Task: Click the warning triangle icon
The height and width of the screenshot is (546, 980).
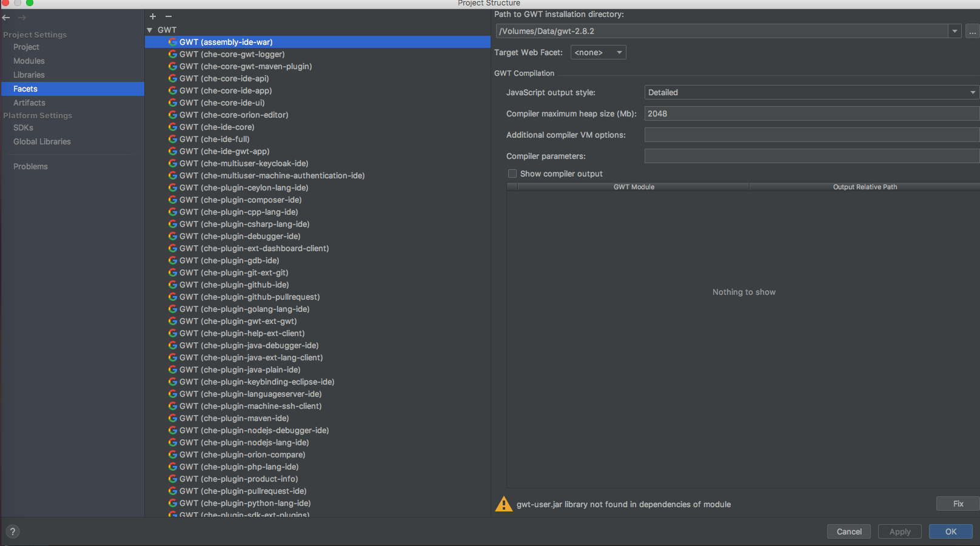Action: pos(503,504)
